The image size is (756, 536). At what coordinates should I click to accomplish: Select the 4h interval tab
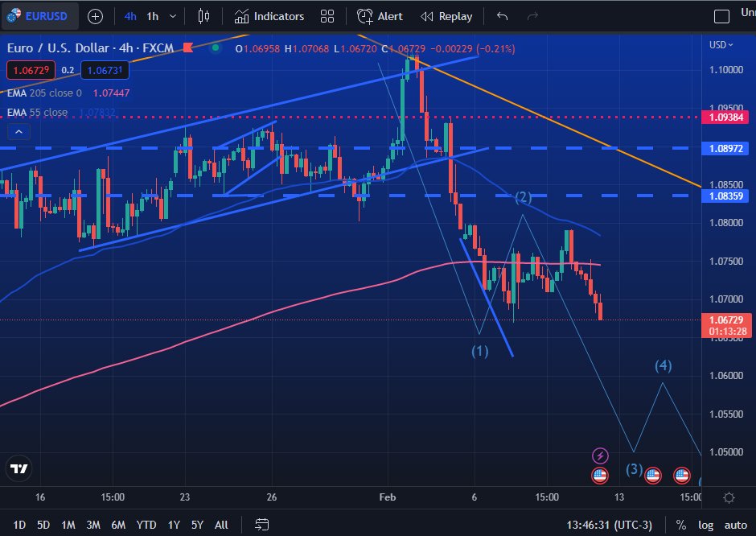click(x=129, y=16)
